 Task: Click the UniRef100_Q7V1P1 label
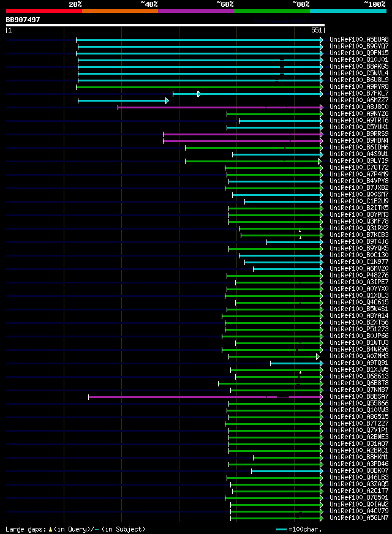(359, 431)
